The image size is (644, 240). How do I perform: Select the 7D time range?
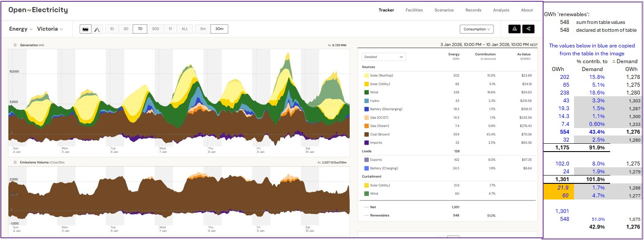(x=140, y=29)
